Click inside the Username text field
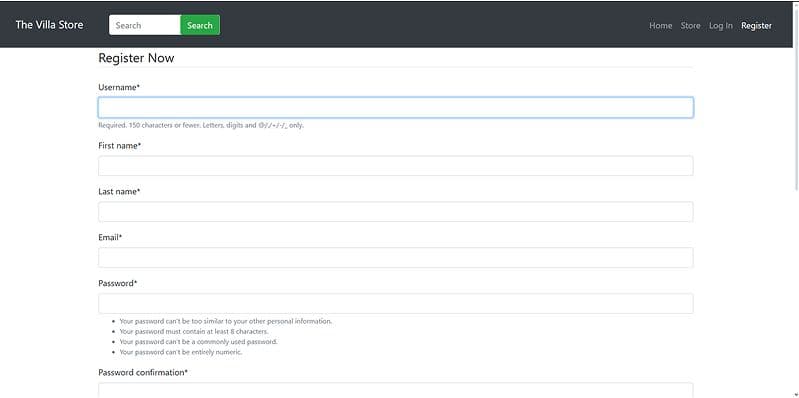Image resolution: width=799 pixels, height=398 pixels. tap(395, 108)
